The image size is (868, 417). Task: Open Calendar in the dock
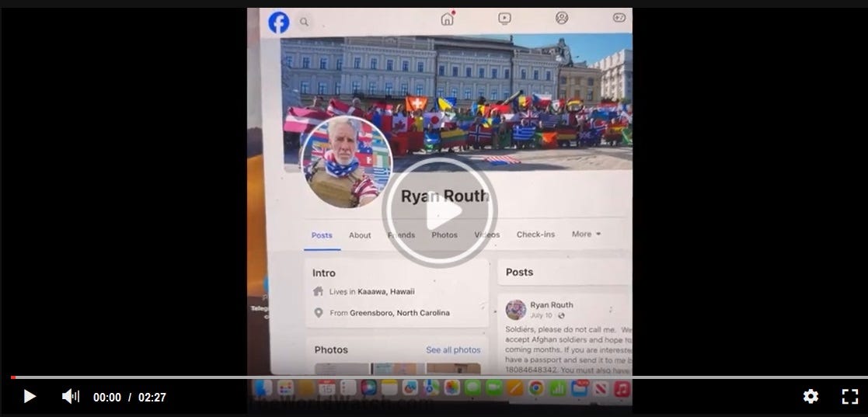tap(326, 387)
